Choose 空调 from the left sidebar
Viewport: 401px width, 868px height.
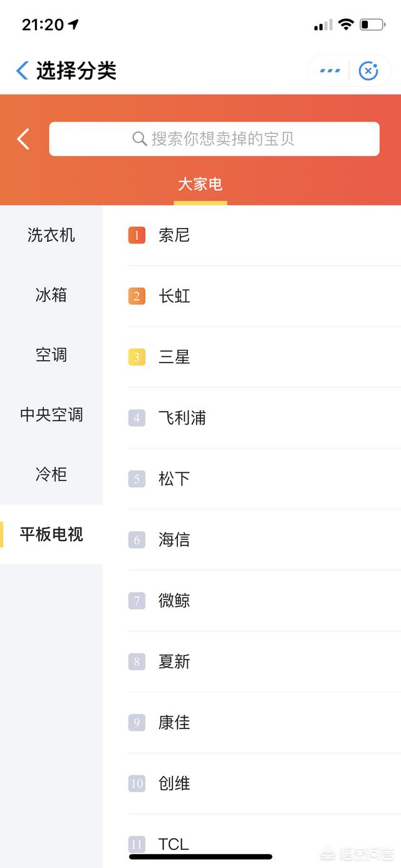pos(51,355)
